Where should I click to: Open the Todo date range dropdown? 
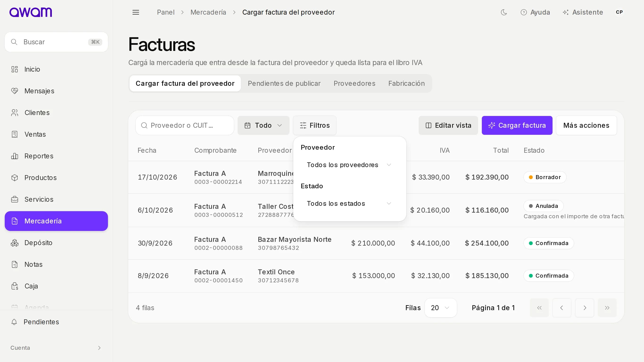[x=263, y=125]
